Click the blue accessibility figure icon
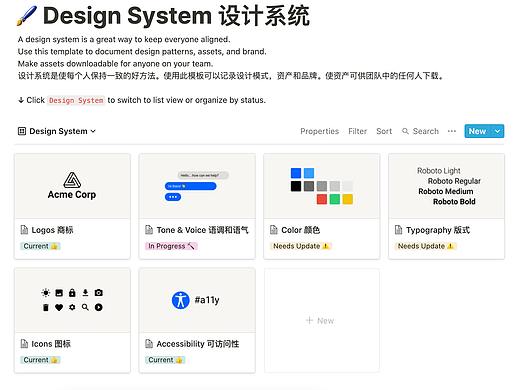The image size is (520, 390). 181,300
